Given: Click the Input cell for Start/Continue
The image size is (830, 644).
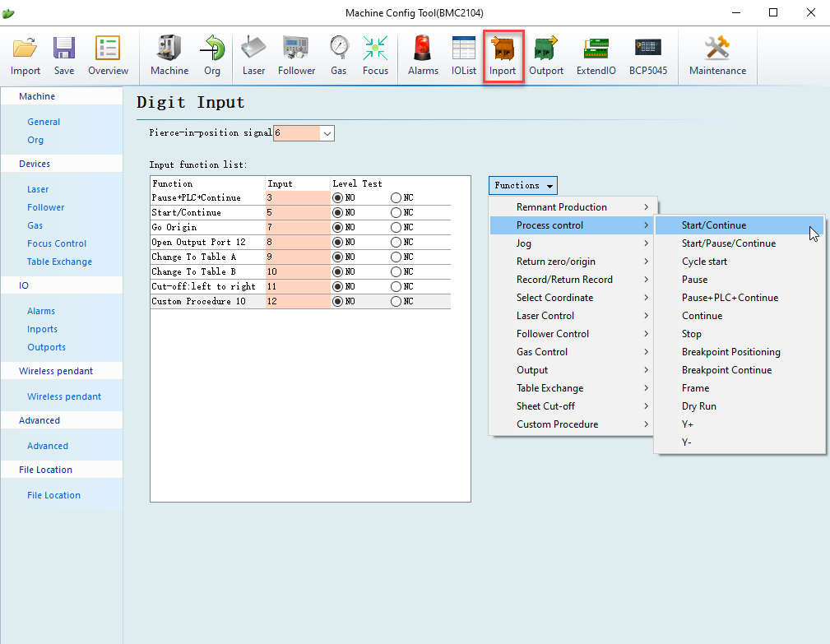Looking at the screenshot, I should pyautogui.click(x=298, y=213).
